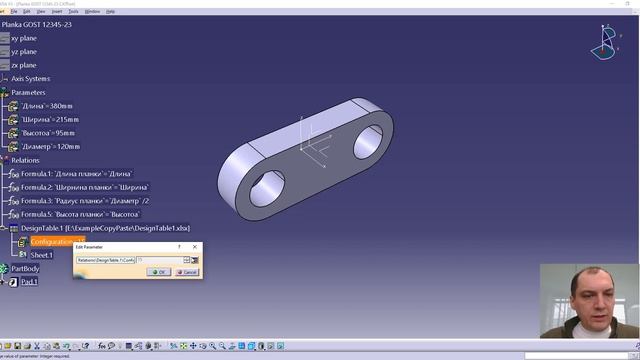Open the Window menu
640x360 pixels.
[x=92, y=11]
